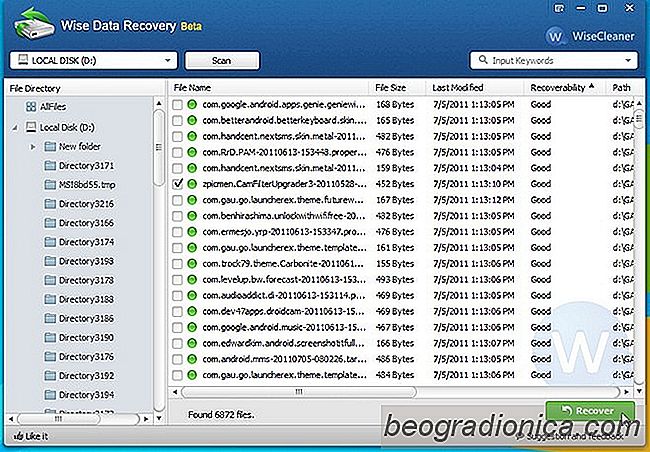650x452 pixels.
Task: Click the Directory3188 folder icon
Action: pos(50,299)
